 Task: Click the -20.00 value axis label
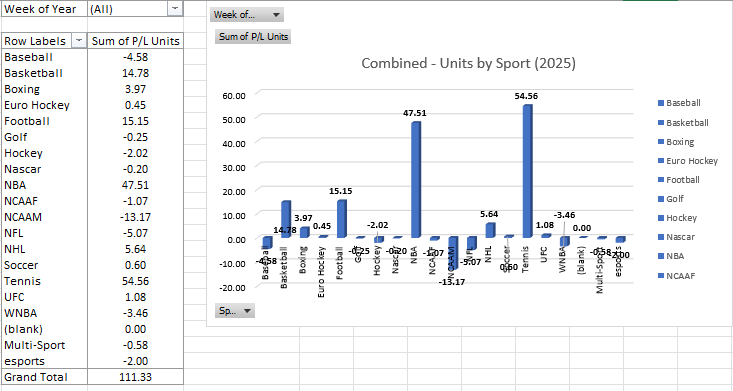[232, 288]
